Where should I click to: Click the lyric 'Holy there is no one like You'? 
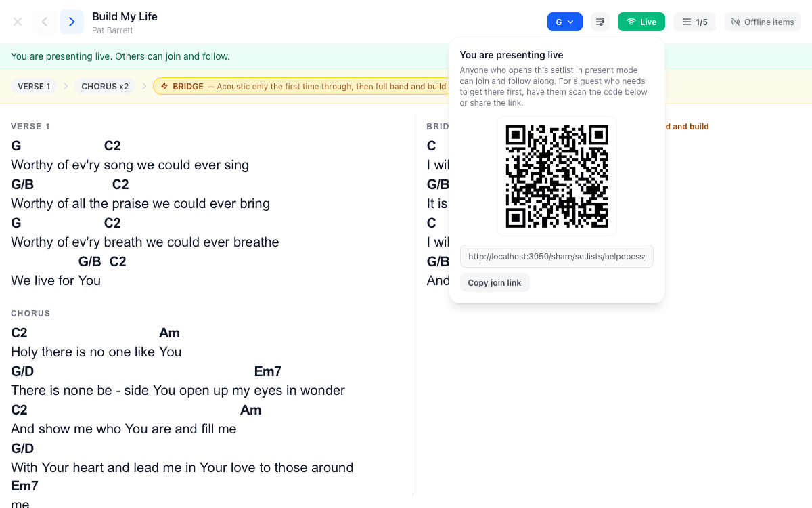(96, 352)
